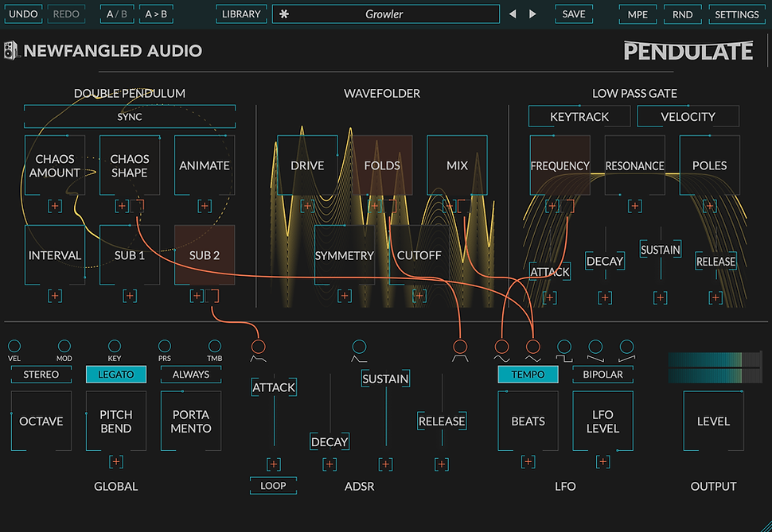Image resolution: width=772 pixels, height=532 pixels.
Task: Open modulation slot under DRIVE
Action: (x=307, y=206)
